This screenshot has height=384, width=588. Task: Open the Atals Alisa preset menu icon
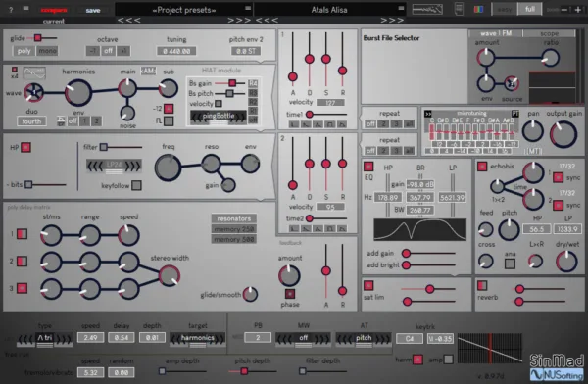[401, 8]
